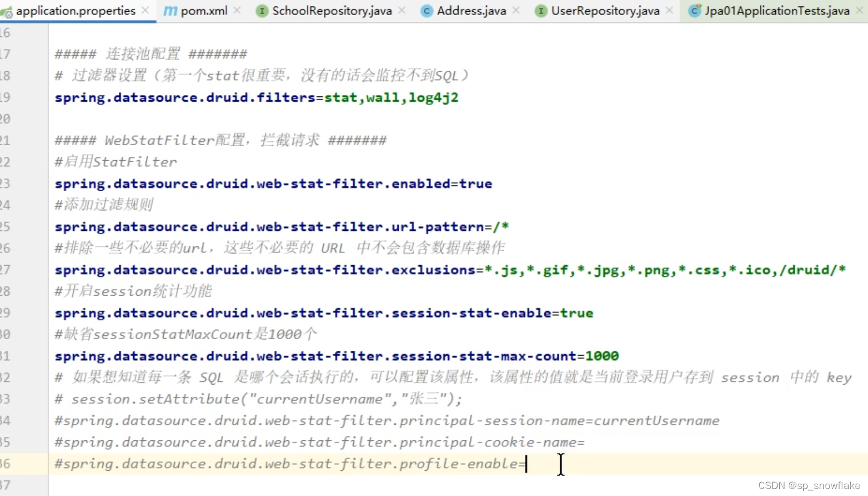Viewport: 868px width, 496px height.
Task: Click the '缺省sessionStatMaxCount' comment line
Action: click(x=186, y=334)
